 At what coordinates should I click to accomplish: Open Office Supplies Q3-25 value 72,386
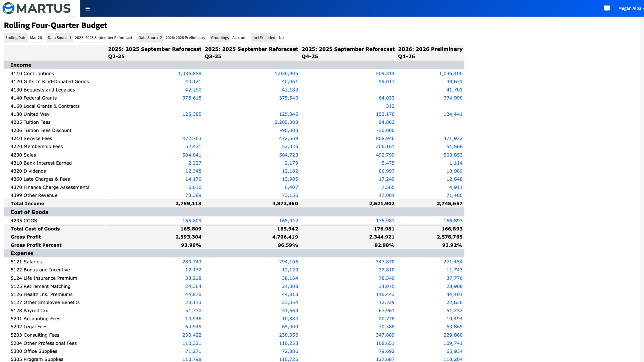pos(290,351)
